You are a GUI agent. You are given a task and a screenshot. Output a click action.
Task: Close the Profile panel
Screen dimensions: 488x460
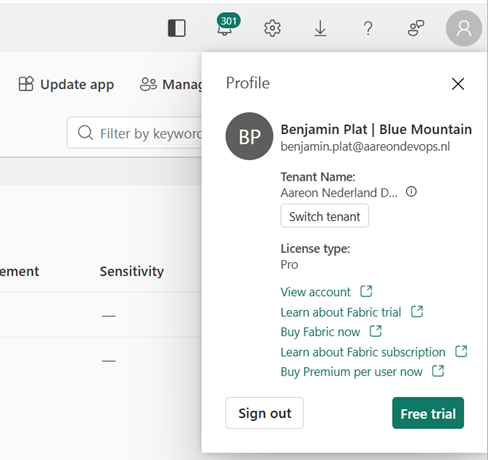pyautogui.click(x=458, y=84)
